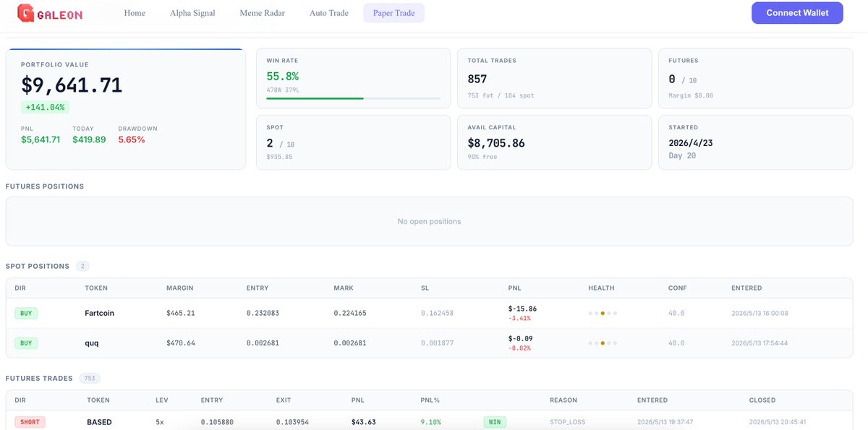Click the spot positions count badge
868x430 pixels.
coord(82,266)
